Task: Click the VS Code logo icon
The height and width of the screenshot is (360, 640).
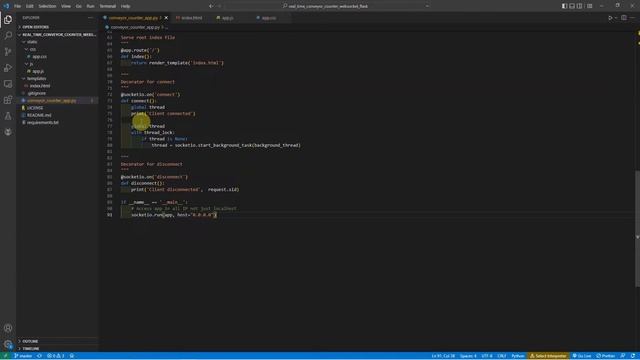Action: click(6, 6)
